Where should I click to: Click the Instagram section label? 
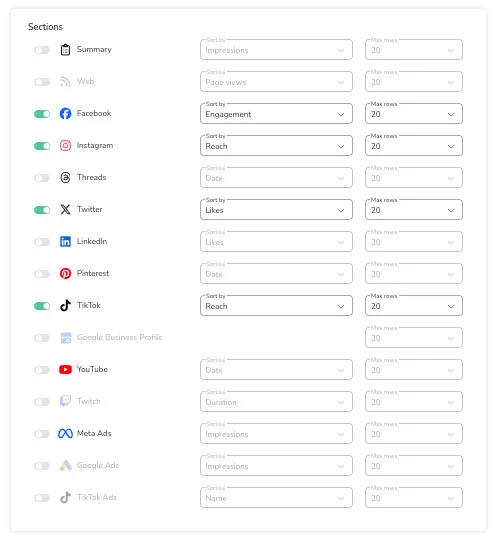click(95, 145)
